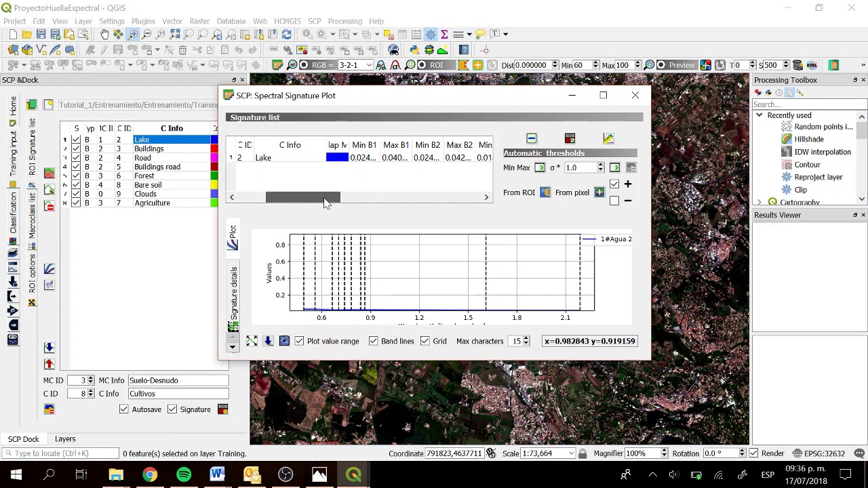Click the KML export icon

[x=812, y=65]
